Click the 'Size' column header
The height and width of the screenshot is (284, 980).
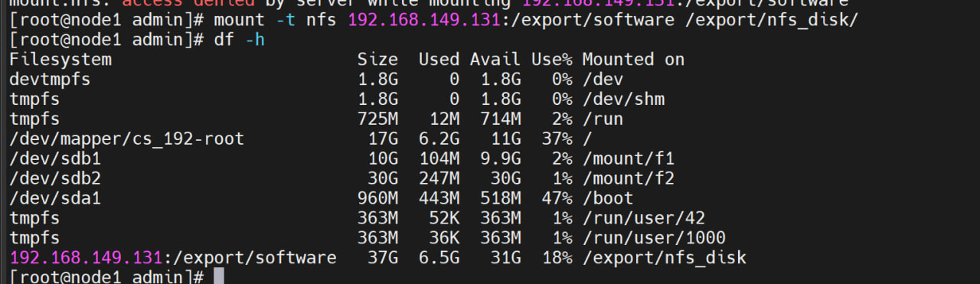[x=377, y=59]
